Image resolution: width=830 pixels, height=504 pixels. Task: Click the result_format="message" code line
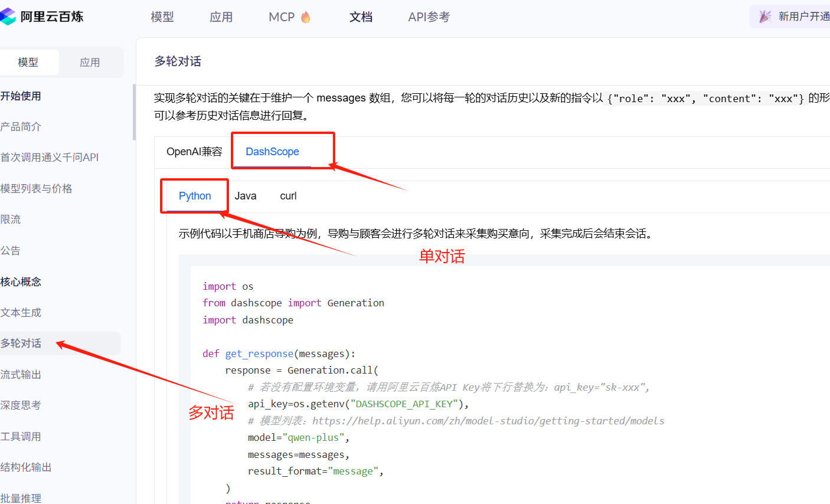(316, 471)
